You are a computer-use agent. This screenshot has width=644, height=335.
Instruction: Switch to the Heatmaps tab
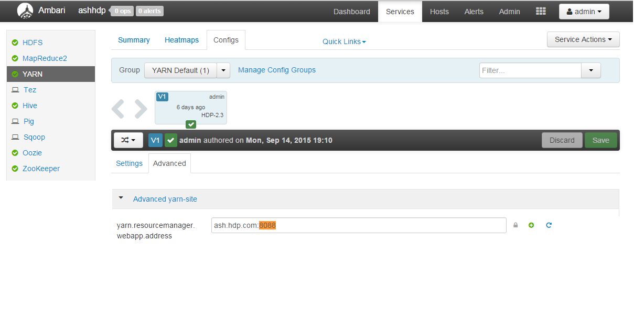182,40
